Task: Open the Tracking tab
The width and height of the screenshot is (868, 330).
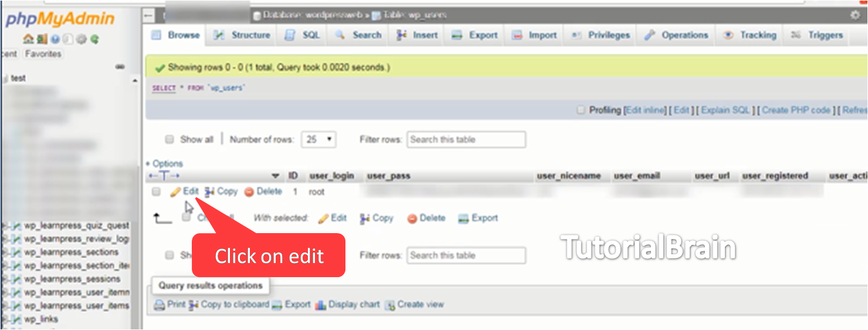Action: pos(750,35)
